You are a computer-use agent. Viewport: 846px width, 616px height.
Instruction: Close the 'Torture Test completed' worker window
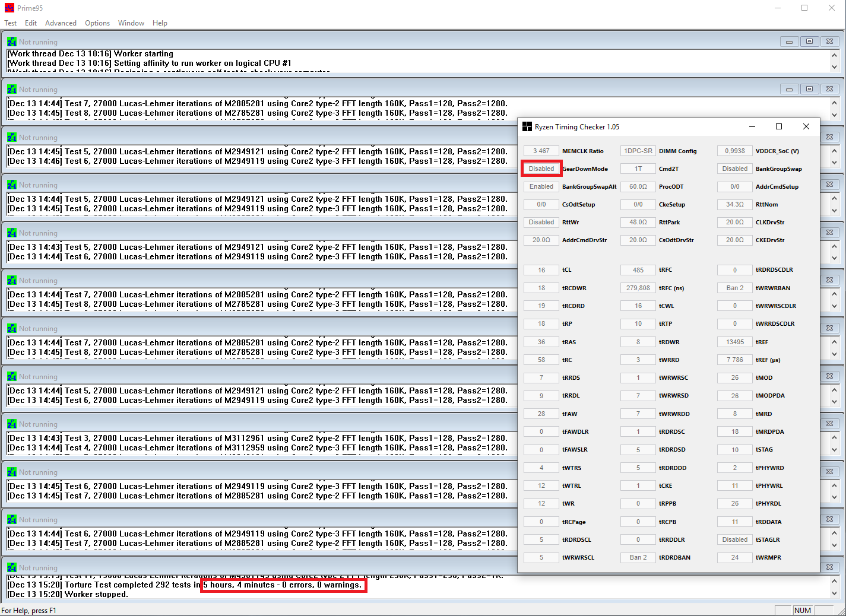[829, 567]
